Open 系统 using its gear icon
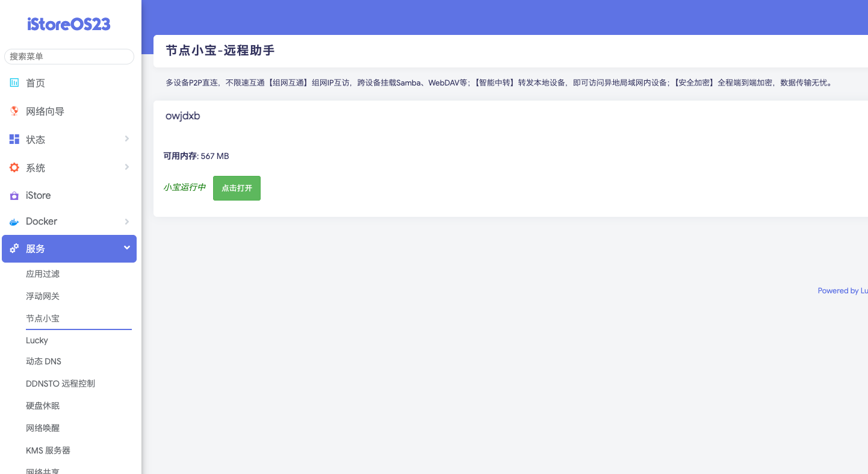 click(x=14, y=167)
